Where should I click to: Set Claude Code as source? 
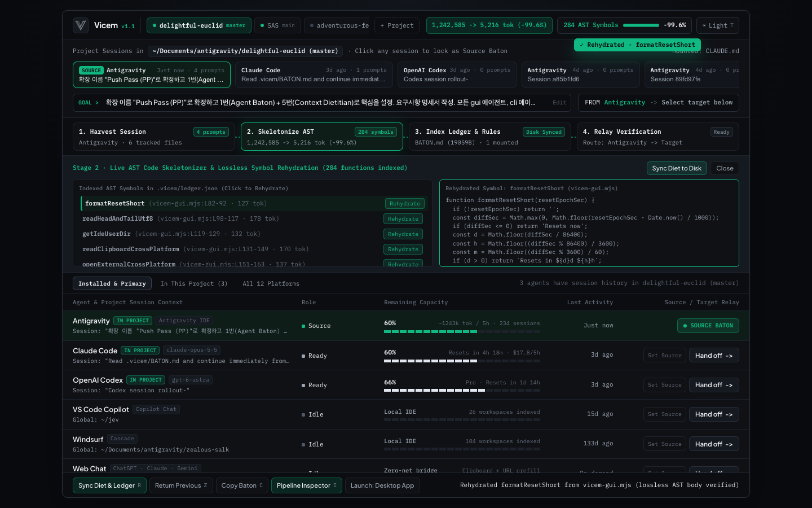coord(665,356)
